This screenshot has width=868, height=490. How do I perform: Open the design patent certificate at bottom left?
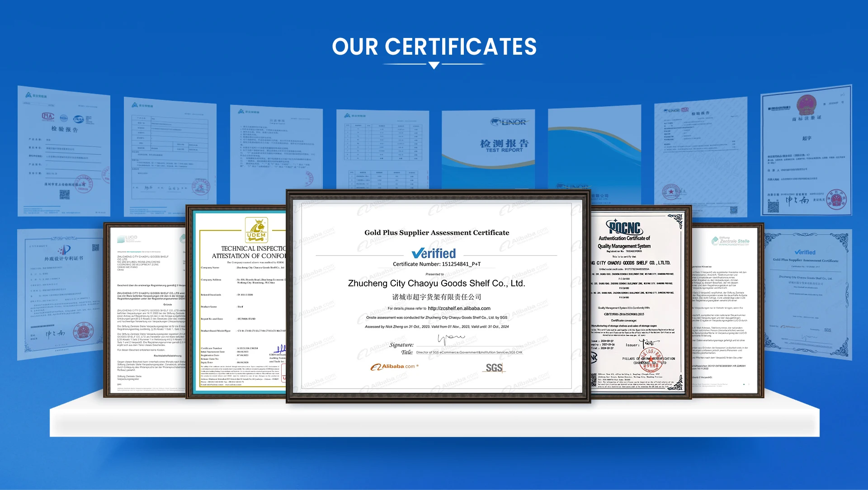pyautogui.click(x=61, y=294)
